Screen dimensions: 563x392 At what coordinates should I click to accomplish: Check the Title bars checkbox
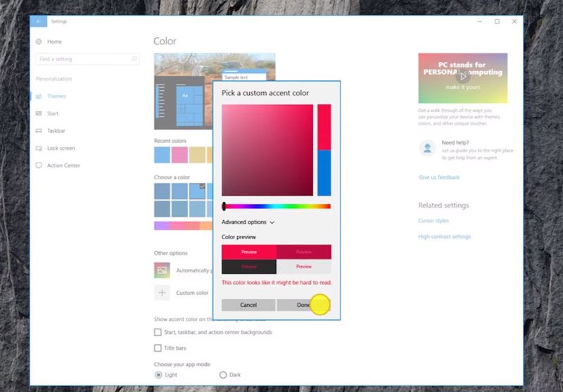[158, 348]
